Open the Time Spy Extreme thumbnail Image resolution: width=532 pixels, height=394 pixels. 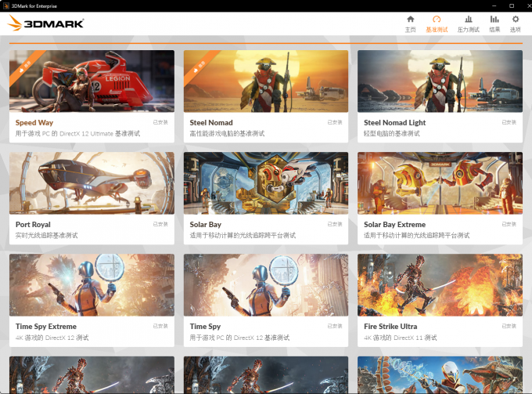[x=92, y=285]
